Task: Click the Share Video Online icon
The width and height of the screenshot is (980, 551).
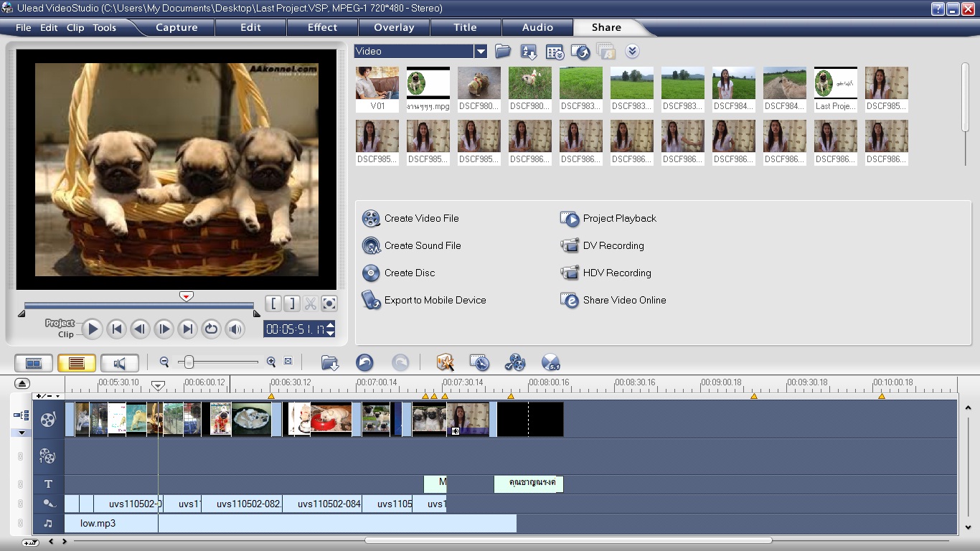Action: click(570, 300)
